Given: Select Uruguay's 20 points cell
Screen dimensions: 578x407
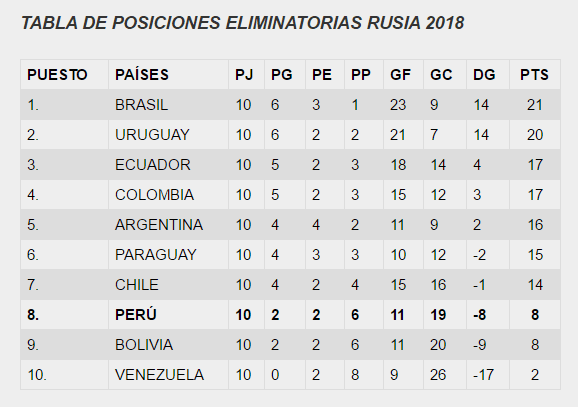Looking at the screenshot, I should pyautogui.click(x=535, y=135).
